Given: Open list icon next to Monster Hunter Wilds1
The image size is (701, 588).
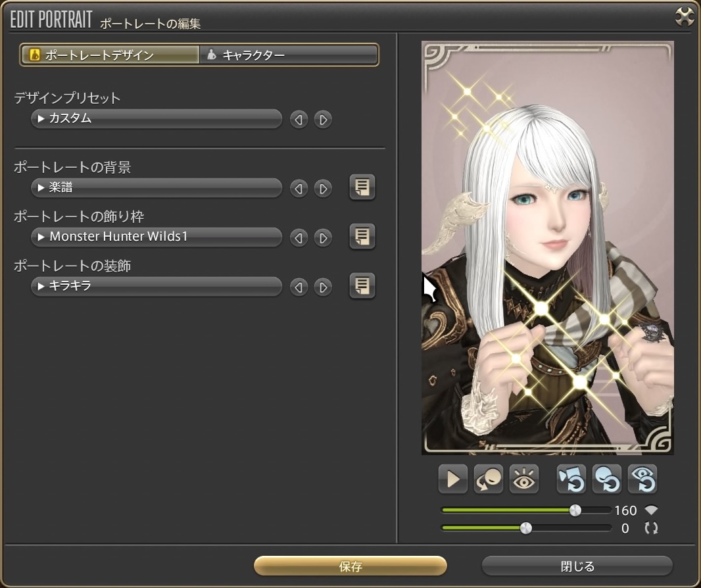Looking at the screenshot, I should click(x=362, y=237).
